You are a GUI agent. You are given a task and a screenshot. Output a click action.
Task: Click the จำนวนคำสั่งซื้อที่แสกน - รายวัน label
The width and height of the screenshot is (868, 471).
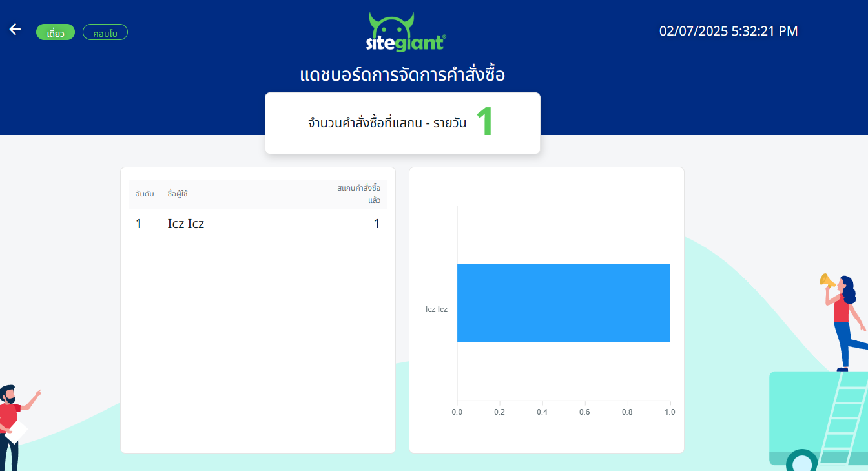387,123
